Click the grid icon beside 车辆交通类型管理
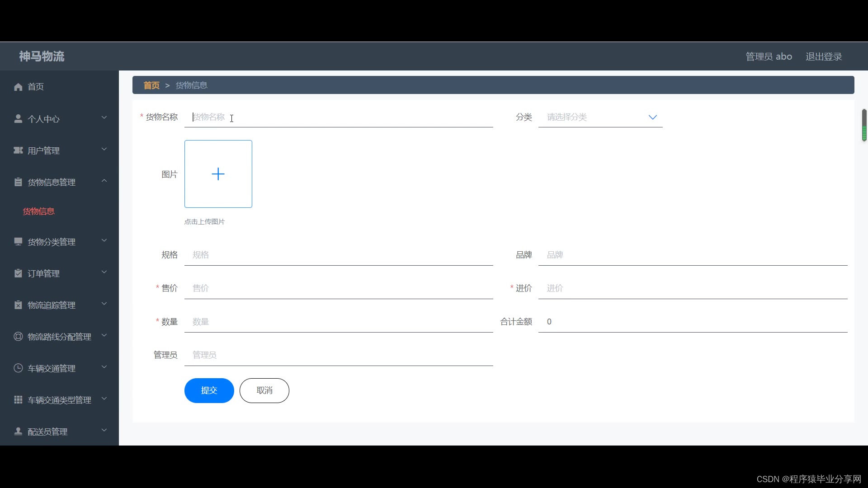The height and width of the screenshot is (488, 868). pyautogui.click(x=18, y=400)
